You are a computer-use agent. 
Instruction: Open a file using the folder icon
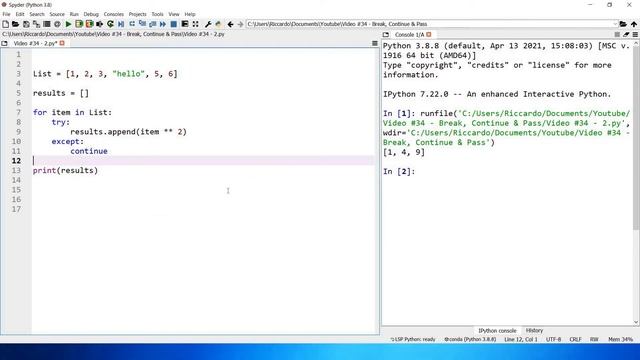pos(16,24)
